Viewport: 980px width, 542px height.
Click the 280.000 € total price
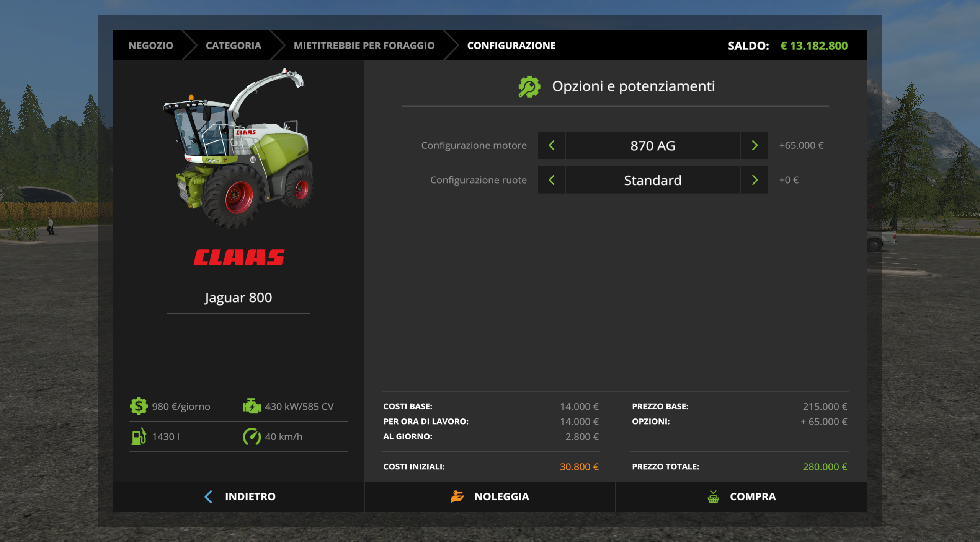[825, 467]
